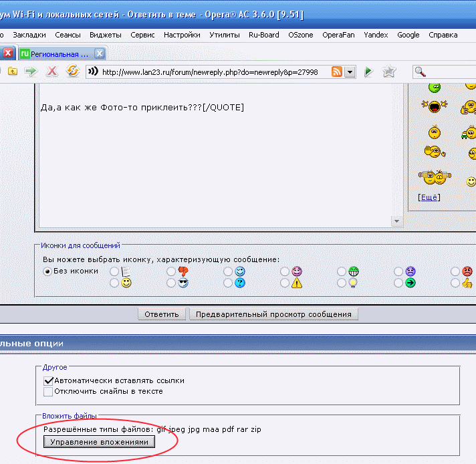Select the note page message icon radio
Image resolution: width=476 pixels, height=464 pixels.
click(114, 271)
